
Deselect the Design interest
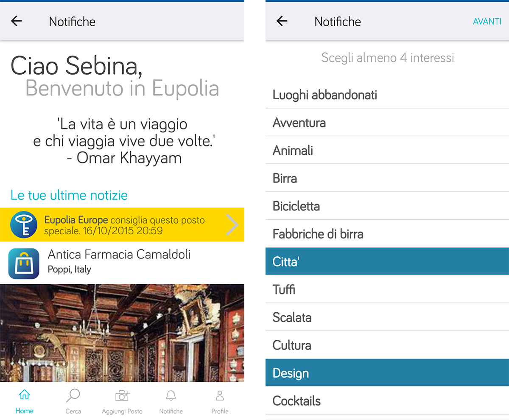coord(387,373)
